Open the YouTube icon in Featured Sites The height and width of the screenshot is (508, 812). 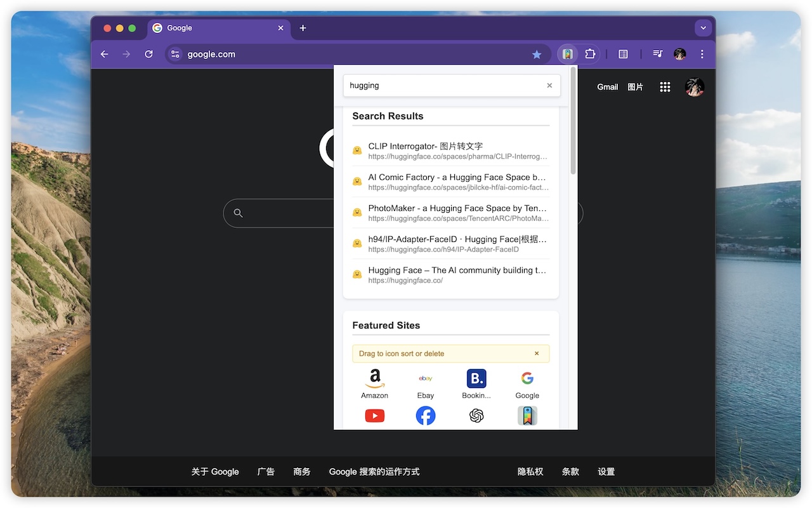374,416
